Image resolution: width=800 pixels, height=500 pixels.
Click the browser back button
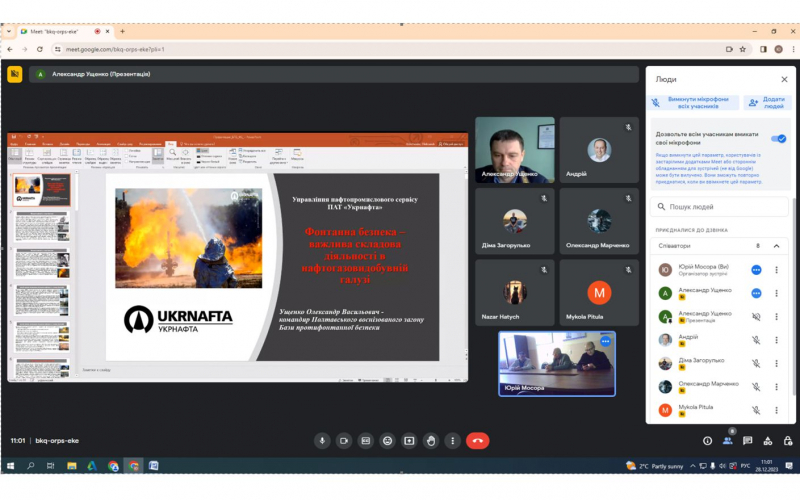10,49
